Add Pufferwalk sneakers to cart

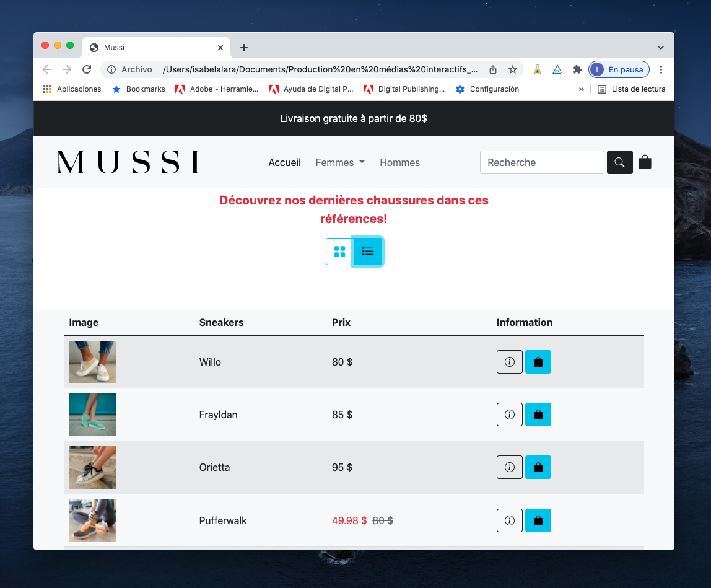pos(538,520)
